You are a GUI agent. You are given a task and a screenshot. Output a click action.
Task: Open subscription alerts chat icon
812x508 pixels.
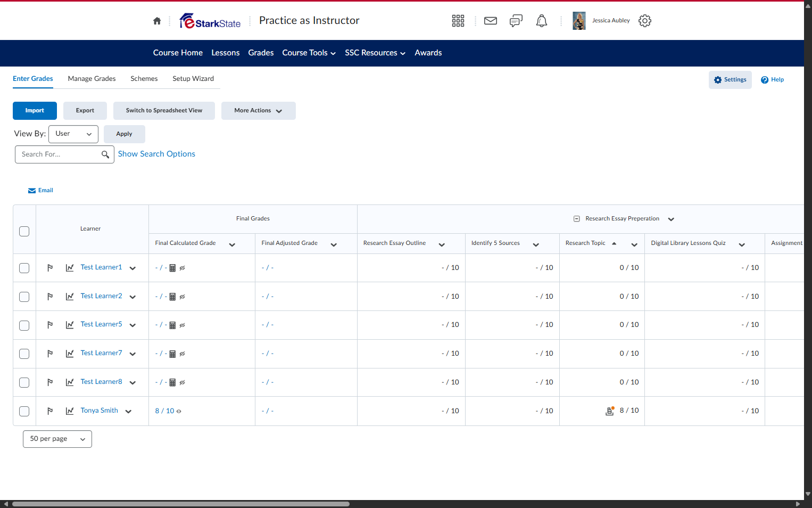point(516,21)
